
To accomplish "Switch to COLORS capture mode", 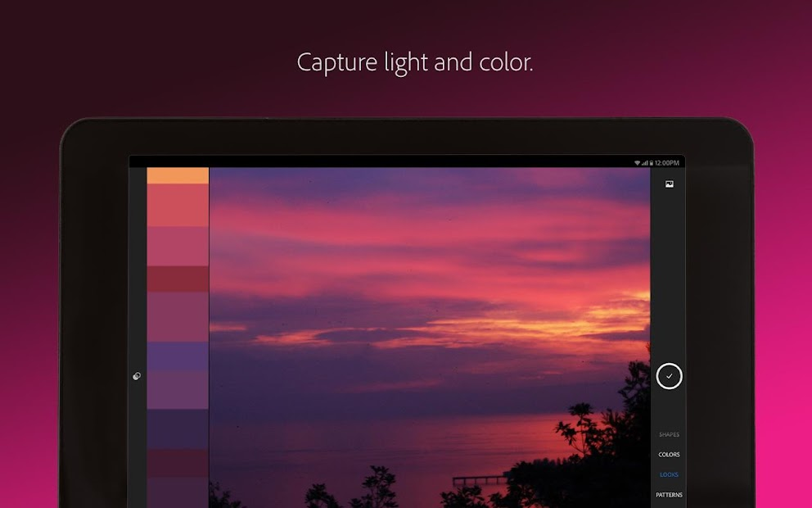I will pyautogui.click(x=669, y=454).
